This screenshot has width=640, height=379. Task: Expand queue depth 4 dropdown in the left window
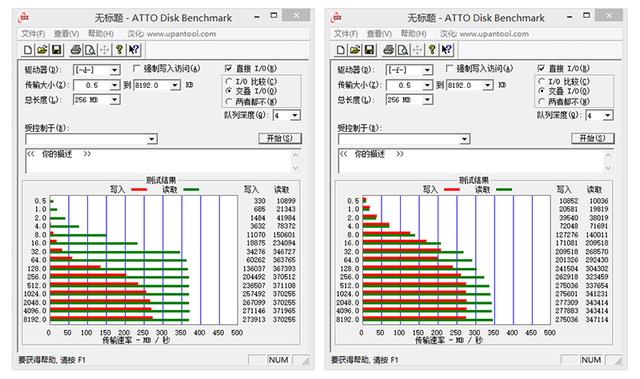click(x=295, y=116)
